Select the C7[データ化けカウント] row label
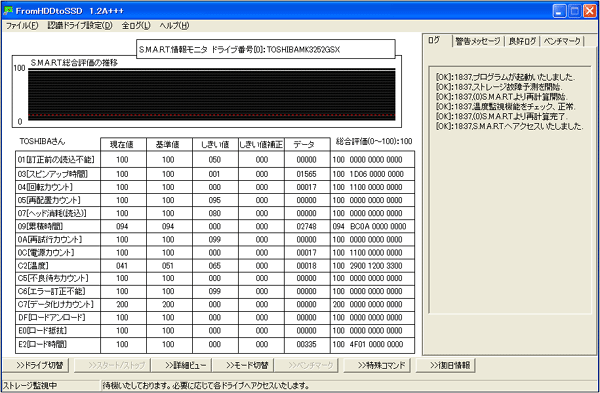The height and width of the screenshot is (393, 600). pyautogui.click(x=55, y=304)
